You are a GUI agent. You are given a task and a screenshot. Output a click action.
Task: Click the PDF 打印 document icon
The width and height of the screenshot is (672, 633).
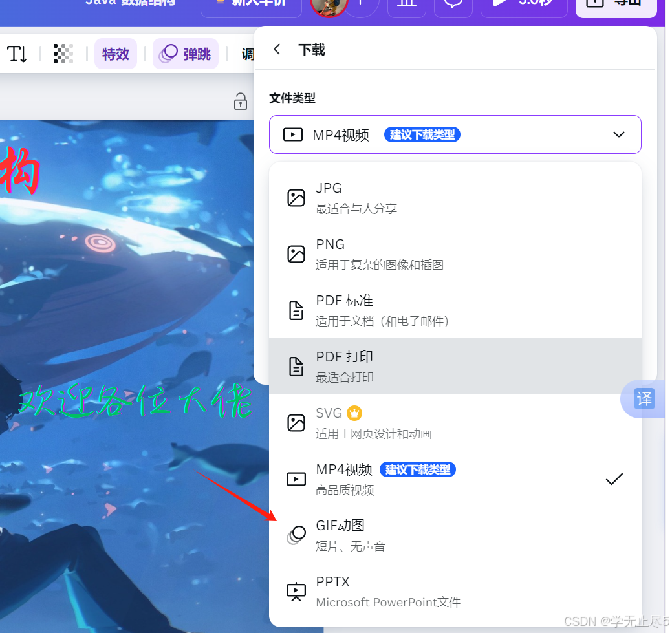pos(296,367)
